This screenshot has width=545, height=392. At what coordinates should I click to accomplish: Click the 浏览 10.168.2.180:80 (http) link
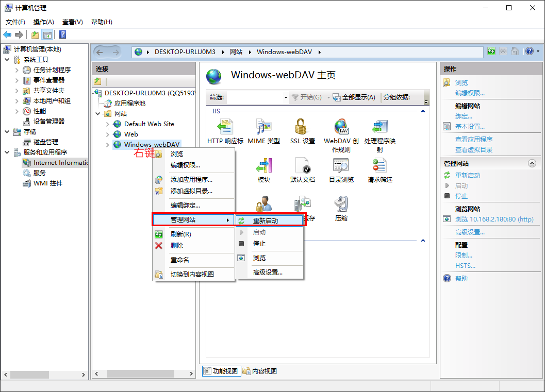494,219
